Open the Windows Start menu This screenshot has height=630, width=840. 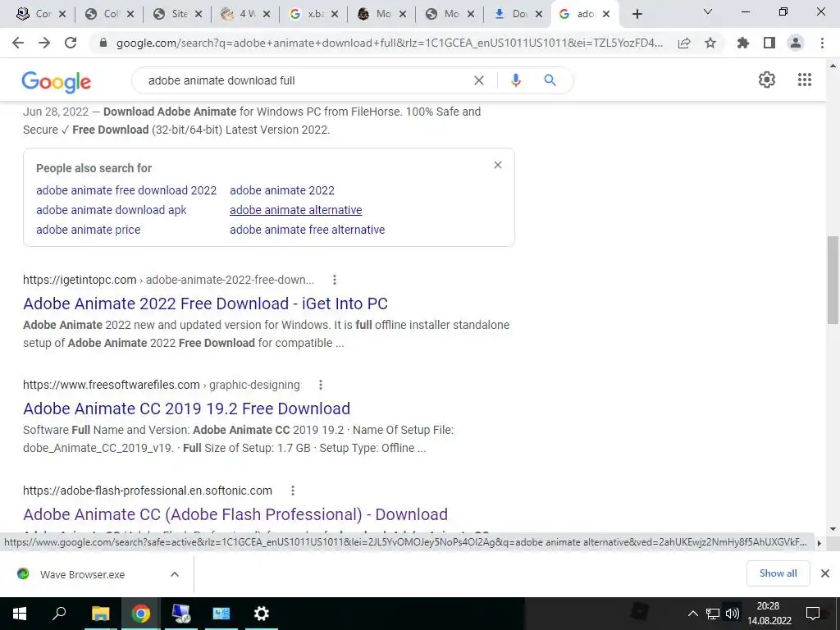[20, 614]
